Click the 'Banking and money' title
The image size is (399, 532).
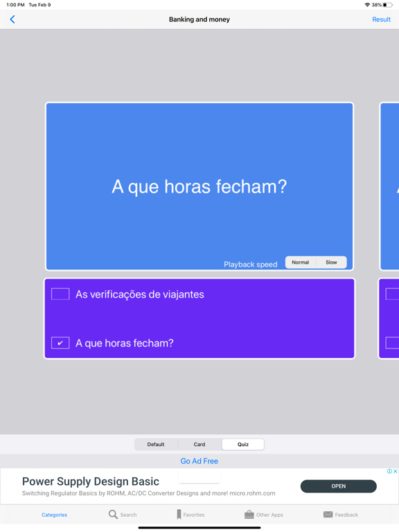tap(199, 19)
